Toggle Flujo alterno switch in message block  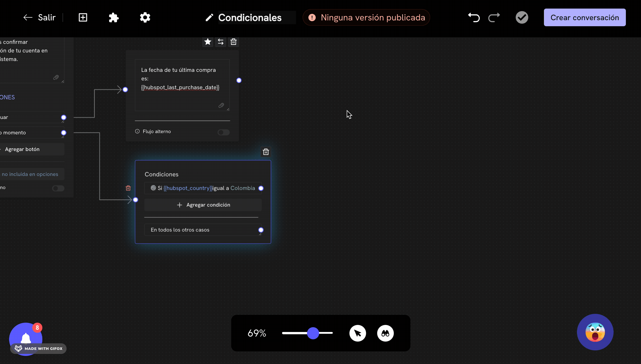click(223, 132)
